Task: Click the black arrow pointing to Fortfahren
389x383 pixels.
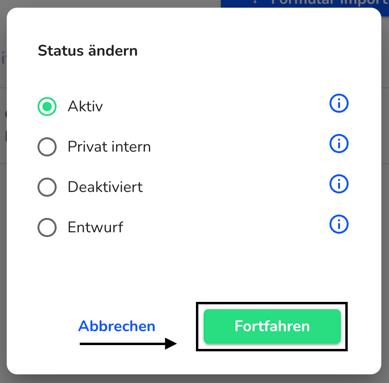Action: point(128,343)
